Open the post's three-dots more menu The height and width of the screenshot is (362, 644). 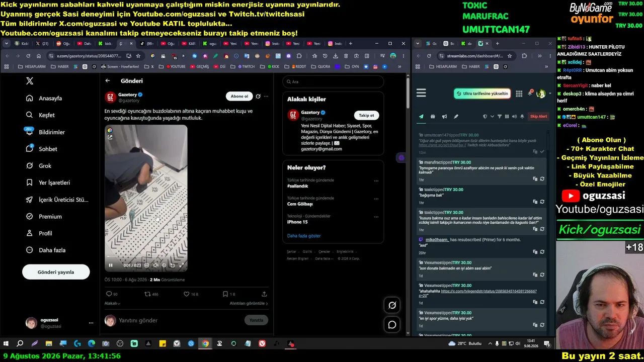[266, 96]
